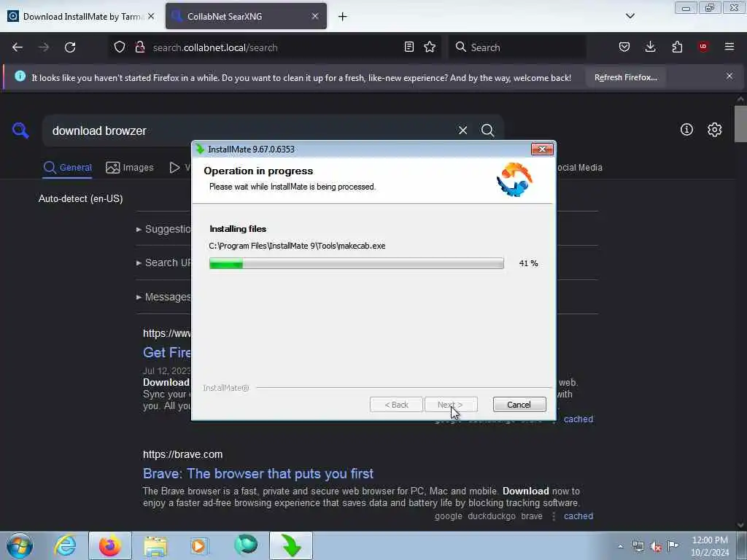
Task: Click the page vertical scrollbar thumb
Action: click(x=740, y=124)
